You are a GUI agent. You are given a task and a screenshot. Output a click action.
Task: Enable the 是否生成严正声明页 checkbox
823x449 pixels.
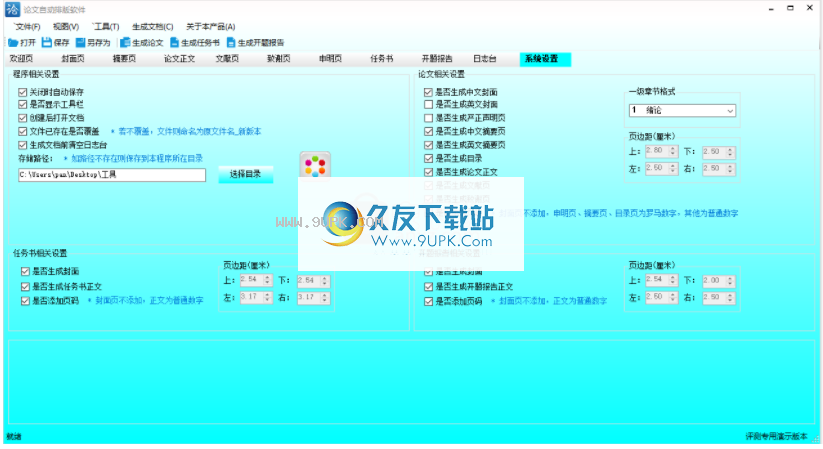click(428, 118)
